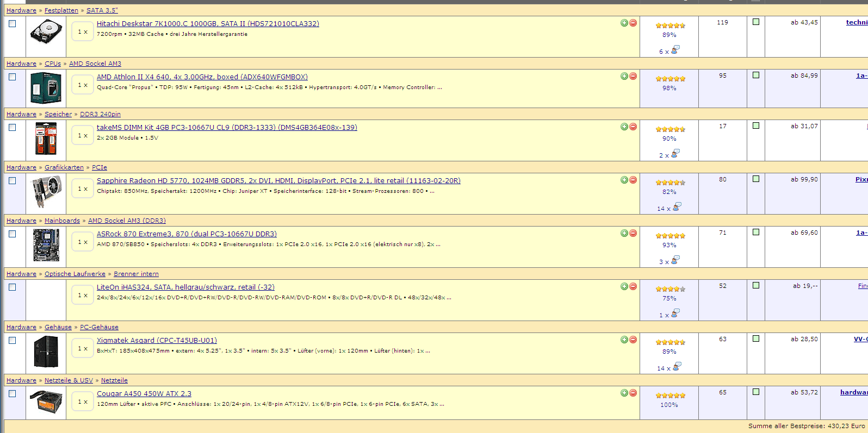Screen dimensions: 868x433
Task: Tick the left selection checkbox for takeMS DIMM Kit
Action: pos(13,127)
